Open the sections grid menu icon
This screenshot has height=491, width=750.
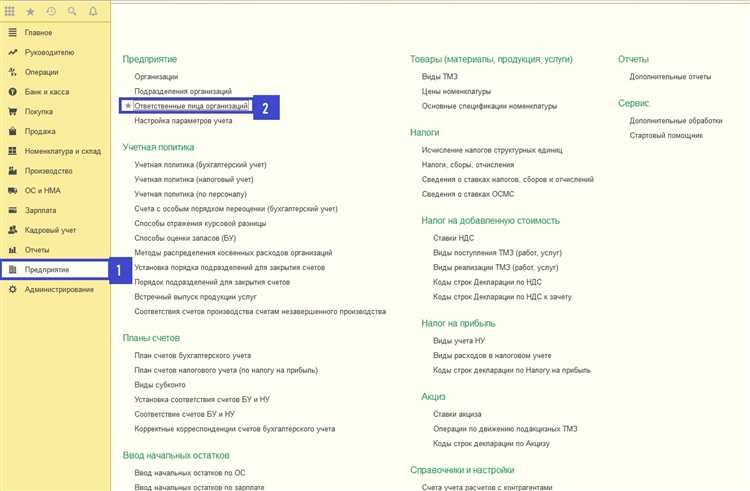click(10, 11)
